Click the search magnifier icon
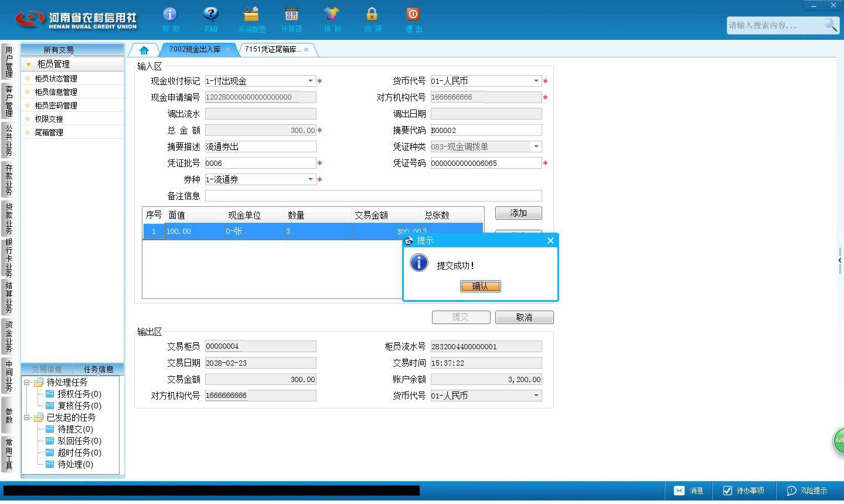The height and width of the screenshot is (504, 844). click(830, 25)
